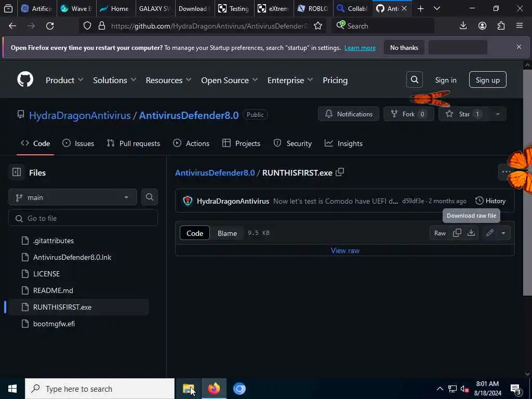Open the main branch selector dropdown

[73, 197]
